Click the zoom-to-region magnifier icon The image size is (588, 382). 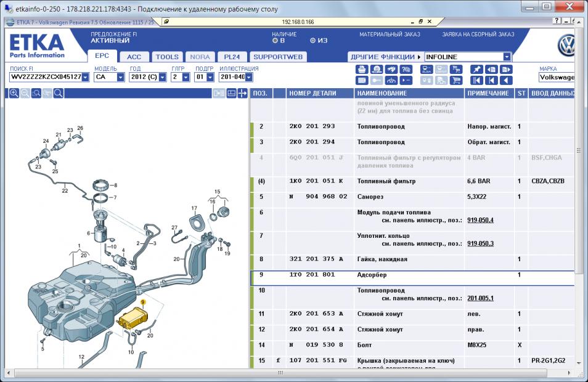[x=36, y=94]
